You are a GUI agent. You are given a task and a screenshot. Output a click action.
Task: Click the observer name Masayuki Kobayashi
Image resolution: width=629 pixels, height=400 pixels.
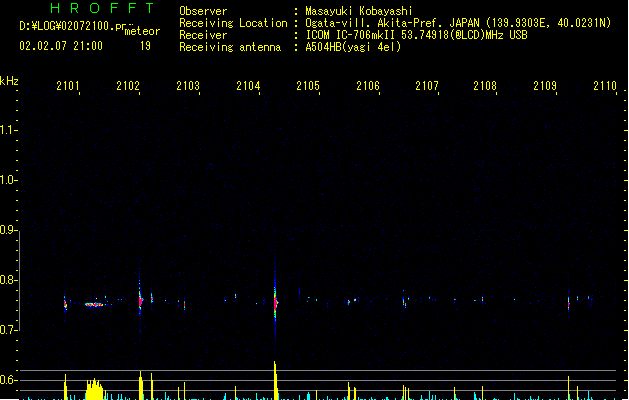pyautogui.click(x=359, y=11)
